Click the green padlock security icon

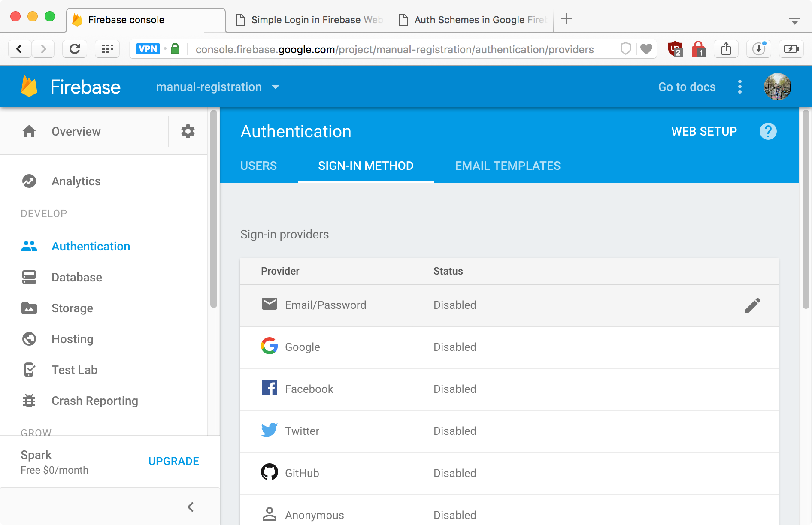pos(175,48)
